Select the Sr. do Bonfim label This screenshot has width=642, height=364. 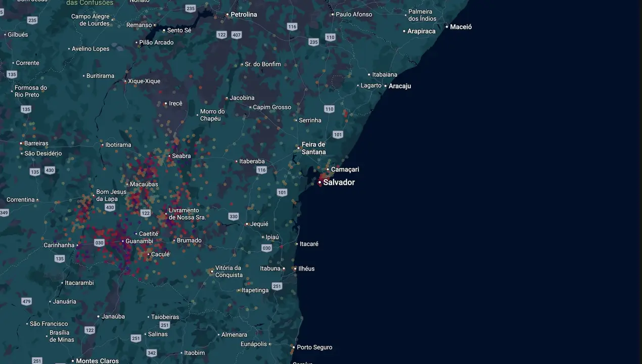pyautogui.click(x=262, y=64)
